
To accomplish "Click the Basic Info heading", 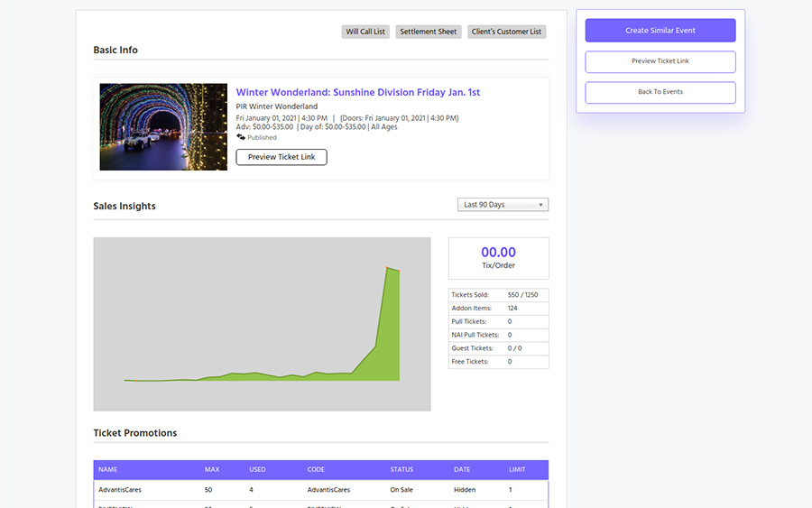I will pyautogui.click(x=115, y=51).
